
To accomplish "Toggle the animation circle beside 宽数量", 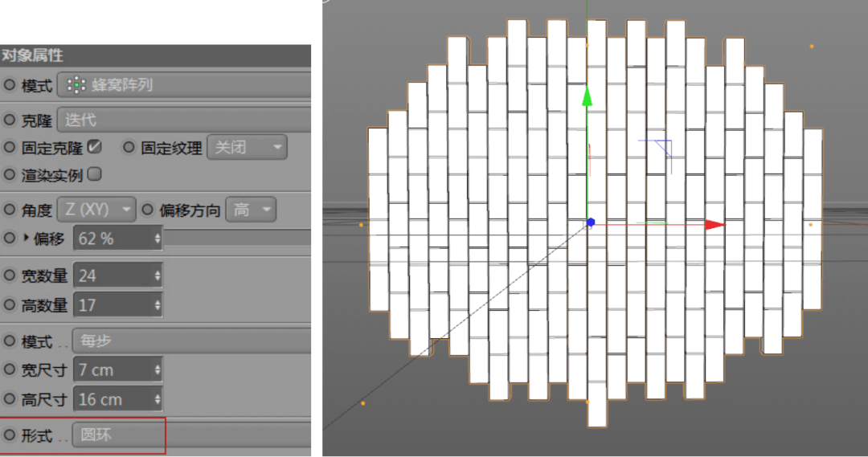I will click(x=10, y=275).
